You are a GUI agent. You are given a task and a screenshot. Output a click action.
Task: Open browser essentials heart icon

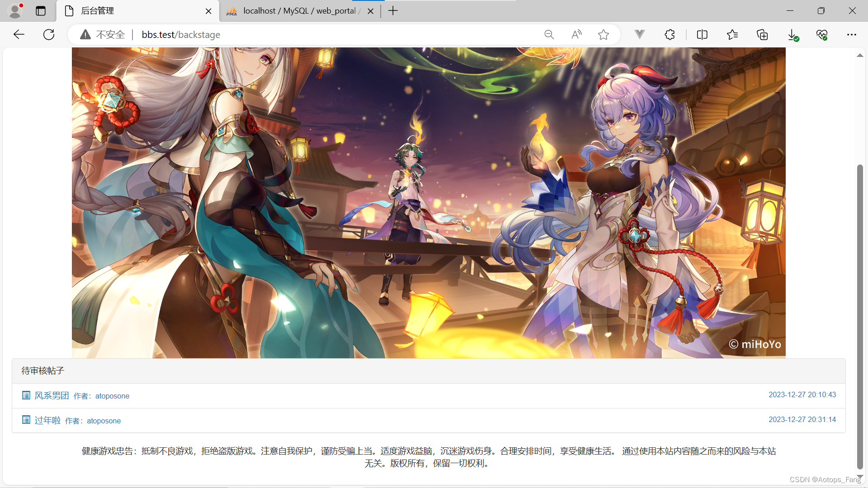[x=822, y=35]
